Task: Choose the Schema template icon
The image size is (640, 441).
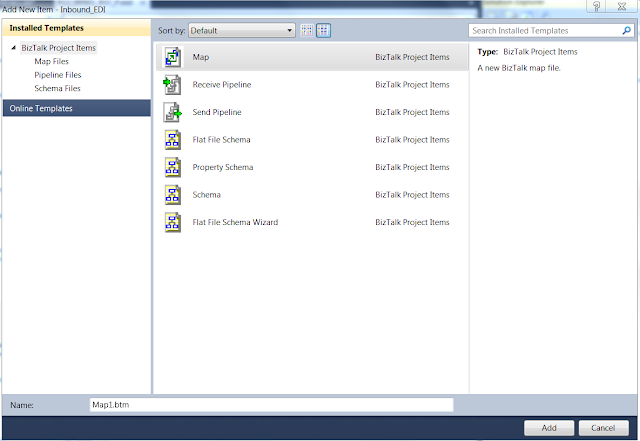Action: (173, 195)
